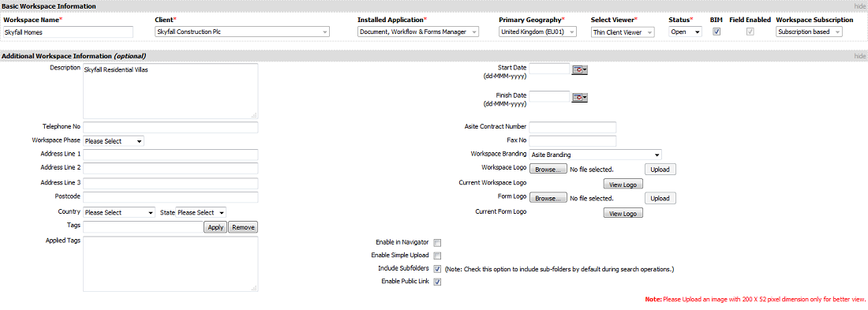Click the Address Line 1 field
The height and width of the screenshot is (310, 868).
pyautogui.click(x=170, y=155)
